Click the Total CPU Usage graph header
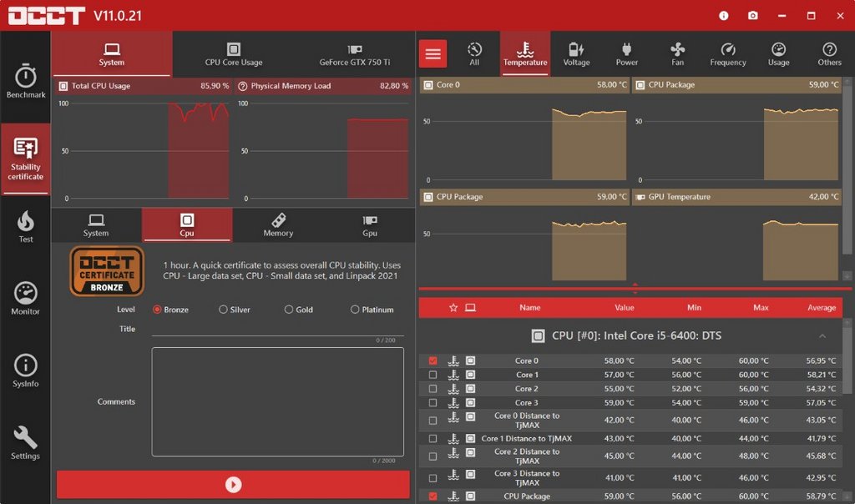855x504 pixels. pos(144,86)
